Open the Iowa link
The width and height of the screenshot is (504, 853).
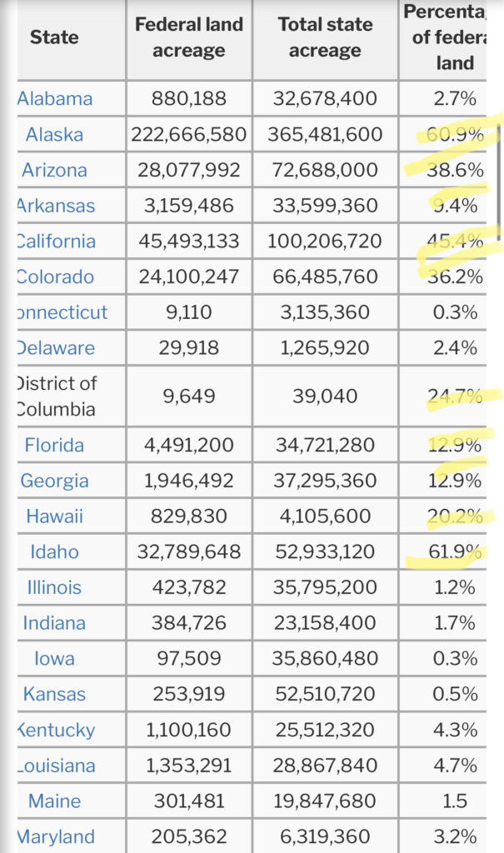point(55,660)
